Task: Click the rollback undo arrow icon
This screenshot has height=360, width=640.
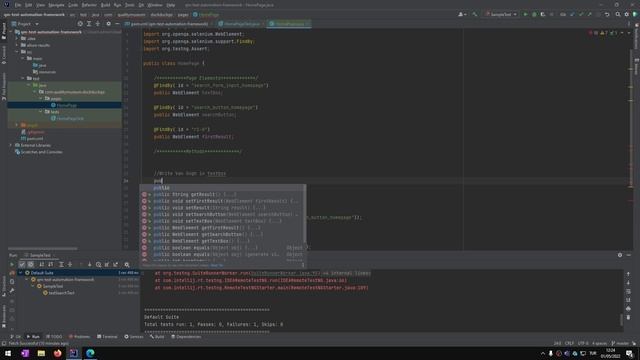Action: pyautogui.click(x=607, y=14)
